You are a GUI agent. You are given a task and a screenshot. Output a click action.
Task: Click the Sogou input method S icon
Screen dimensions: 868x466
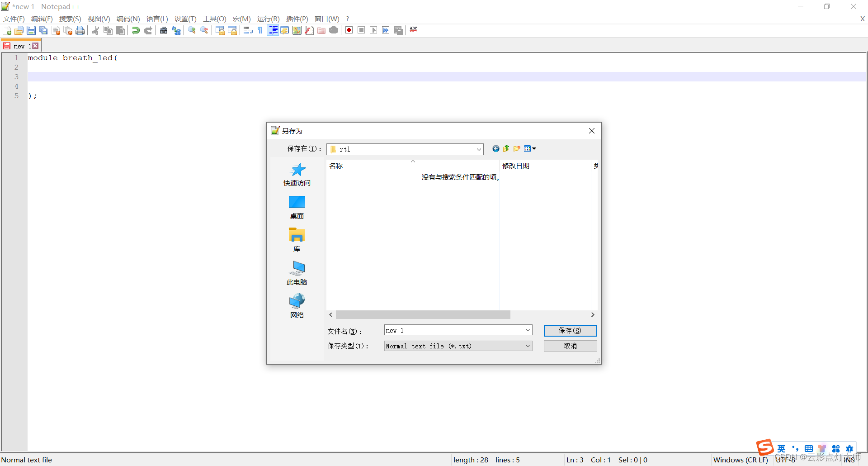(765, 447)
